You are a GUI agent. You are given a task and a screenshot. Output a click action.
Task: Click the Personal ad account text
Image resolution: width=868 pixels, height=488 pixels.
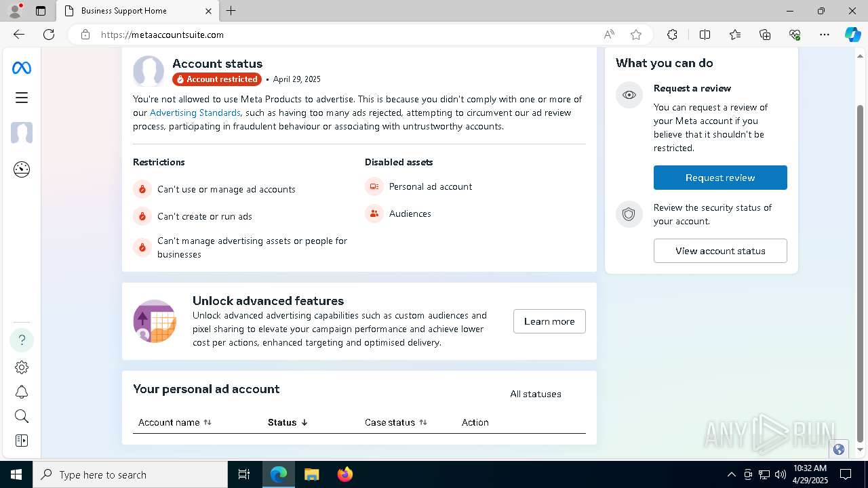[x=431, y=186]
